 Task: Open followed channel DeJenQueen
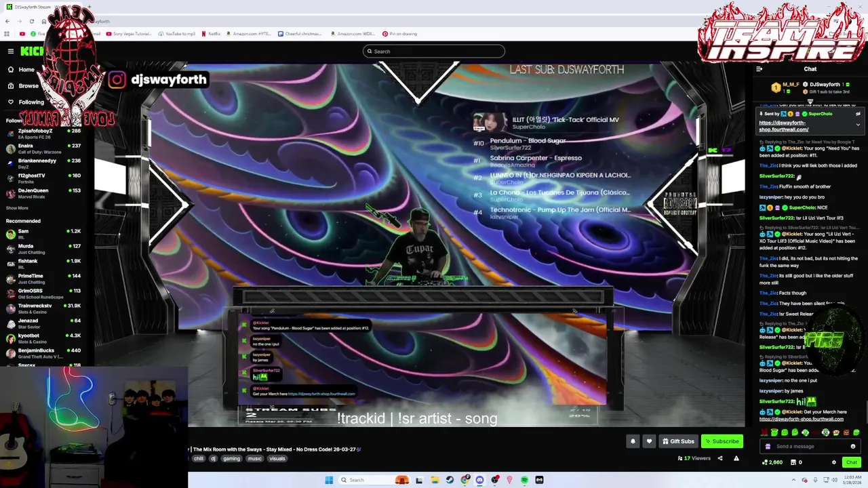point(43,192)
